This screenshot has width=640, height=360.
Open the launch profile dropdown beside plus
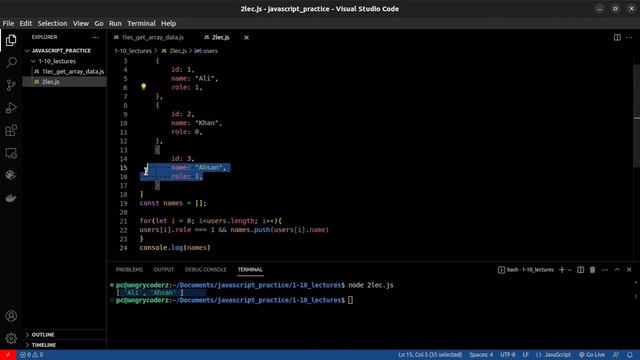click(x=570, y=270)
